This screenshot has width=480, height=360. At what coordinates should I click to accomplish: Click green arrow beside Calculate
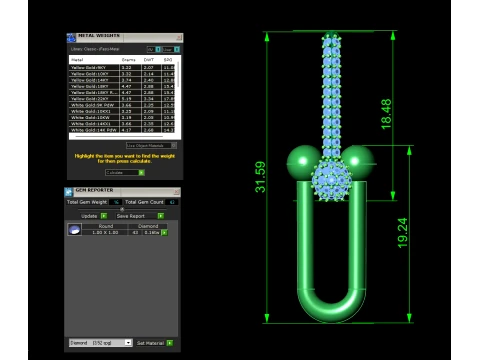[141, 173]
